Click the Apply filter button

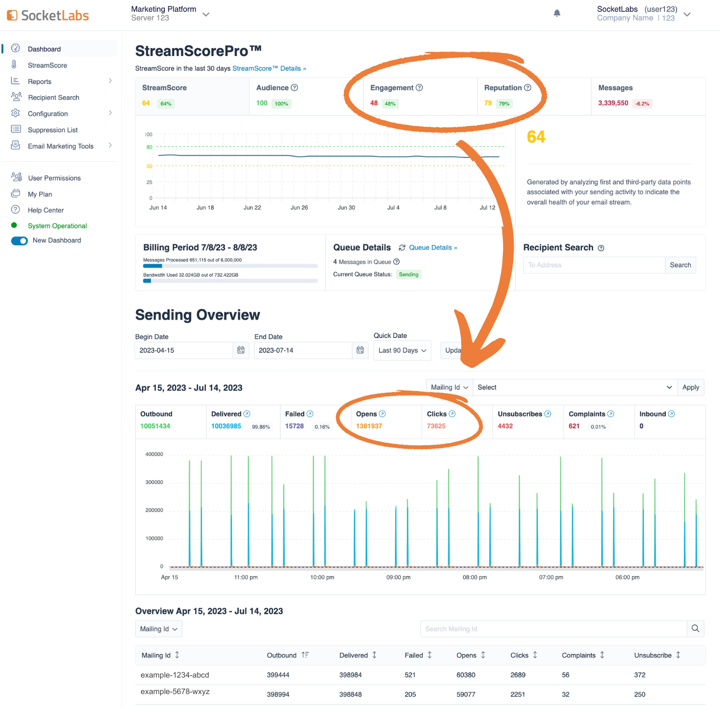point(691,387)
